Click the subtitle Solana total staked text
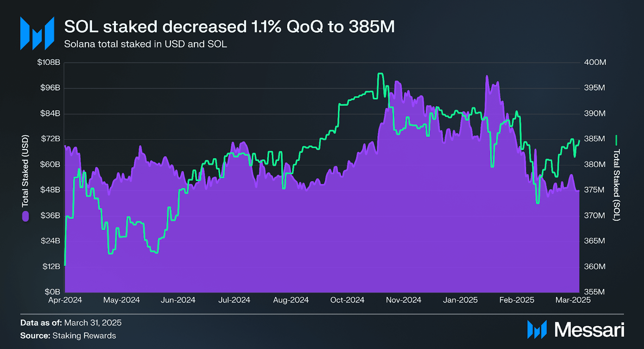 click(x=146, y=44)
